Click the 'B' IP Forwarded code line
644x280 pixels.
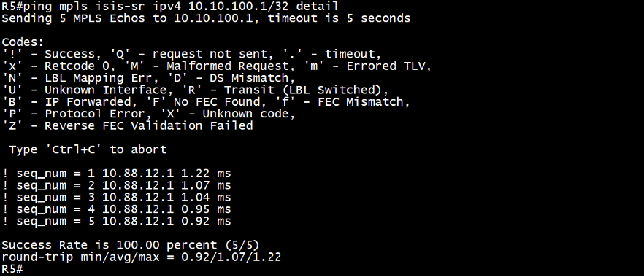[206, 101]
